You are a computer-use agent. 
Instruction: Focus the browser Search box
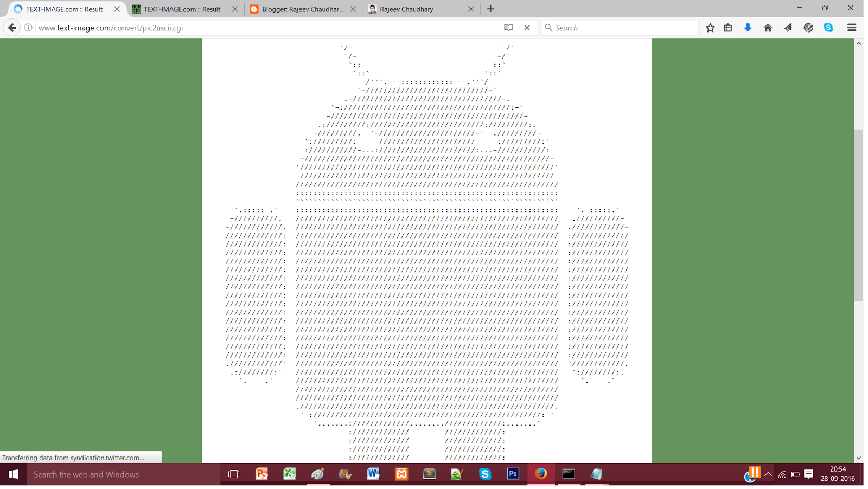pyautogui.click(x=620, y=28)
